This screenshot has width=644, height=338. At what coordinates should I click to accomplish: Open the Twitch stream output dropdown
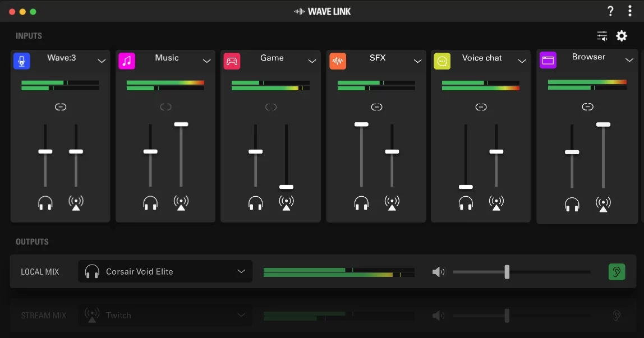[165, 316]
